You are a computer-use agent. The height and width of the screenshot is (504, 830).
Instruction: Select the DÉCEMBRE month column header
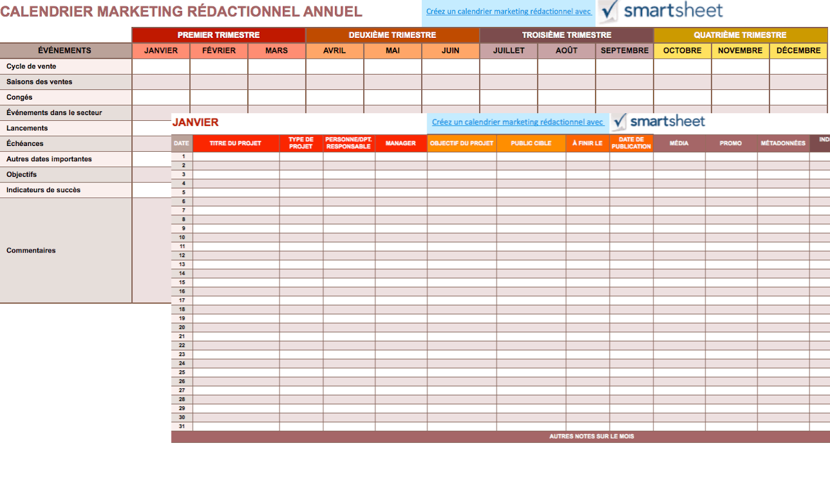[798, 51]
